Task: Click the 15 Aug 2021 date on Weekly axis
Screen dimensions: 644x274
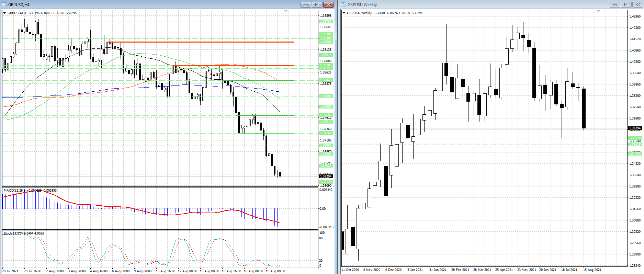Action: click(x=592, y=270)
